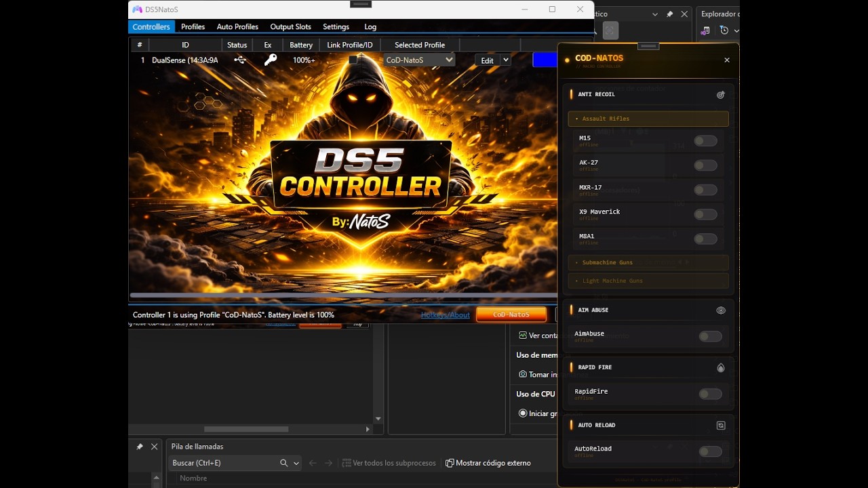
Task: Click the back arrow in call stack toolbar
Action: tap(313, 463)
